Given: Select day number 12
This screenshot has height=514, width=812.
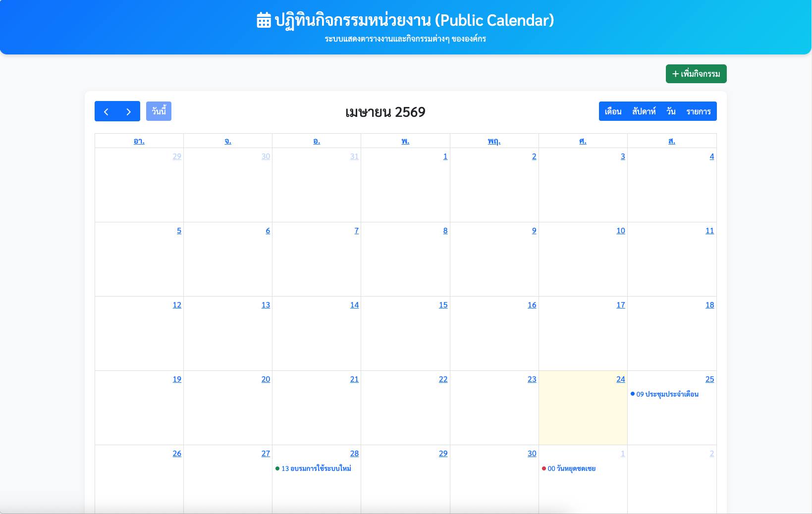Looking at the screenshot, I should (177, 305).
